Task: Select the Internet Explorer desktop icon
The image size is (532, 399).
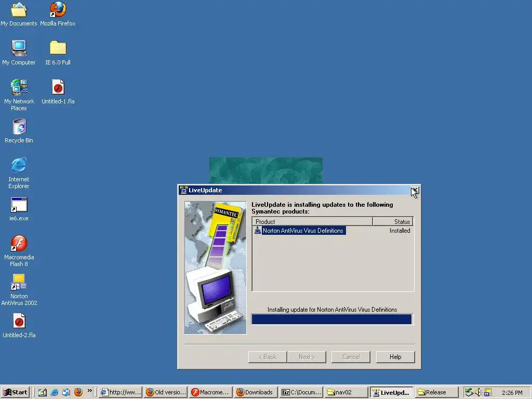Action: (x=19, y=173)
